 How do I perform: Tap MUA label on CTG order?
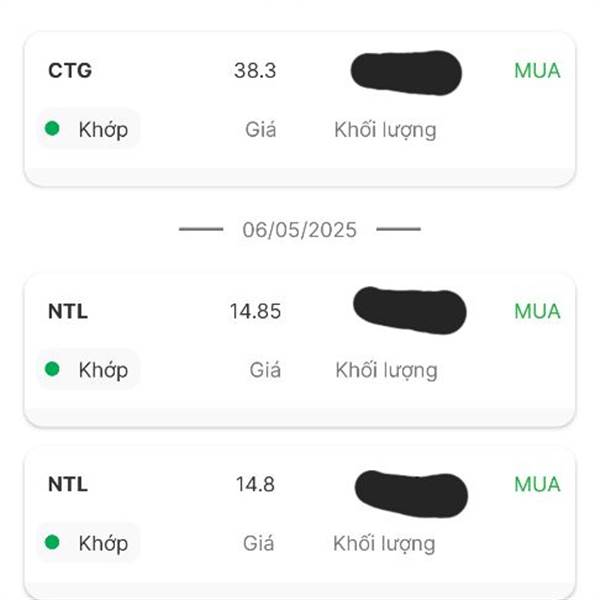tap(537, 71)
